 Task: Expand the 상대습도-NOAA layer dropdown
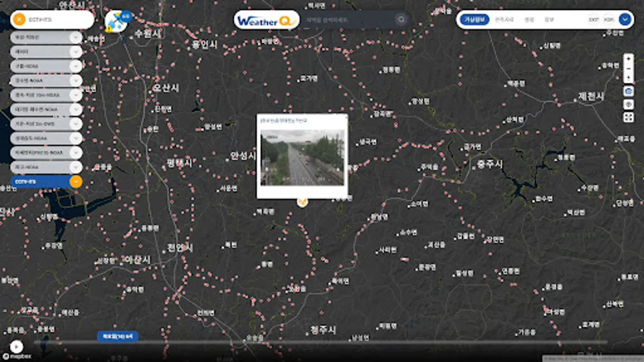pos(76,138)
